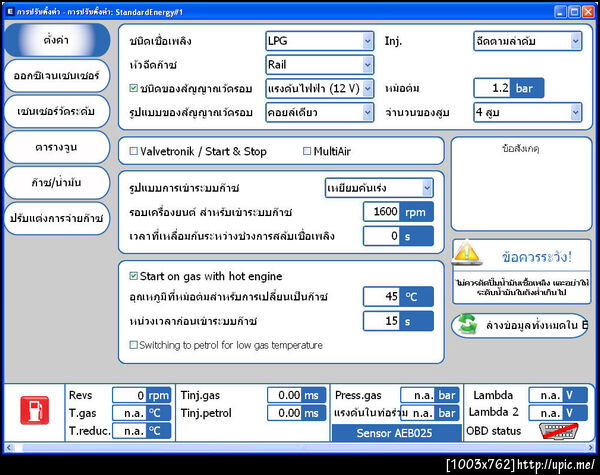Click the T.gas n.a. °C readout
The width and height of the screenshot is (600, 475).
tap(142, 413)
